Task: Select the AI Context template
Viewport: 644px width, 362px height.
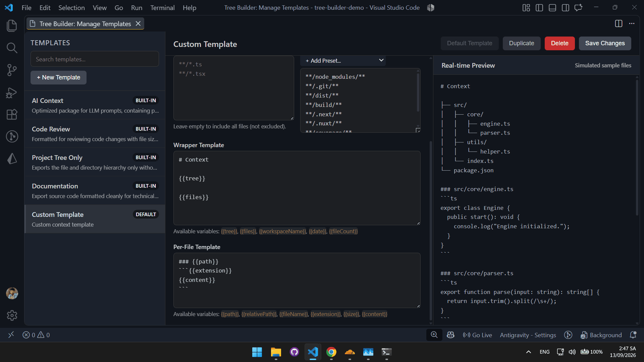Action: [95, 105]
